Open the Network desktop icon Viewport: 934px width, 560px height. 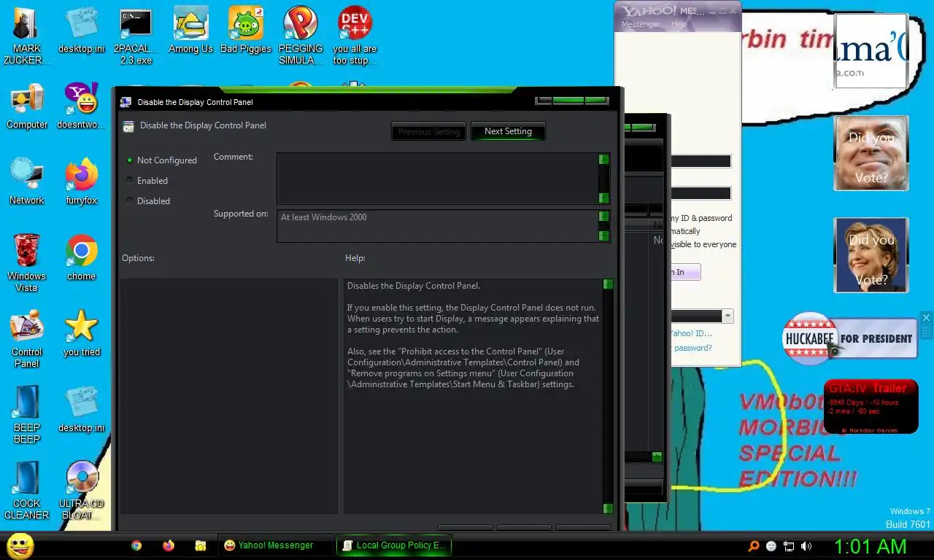pos(27,182)
